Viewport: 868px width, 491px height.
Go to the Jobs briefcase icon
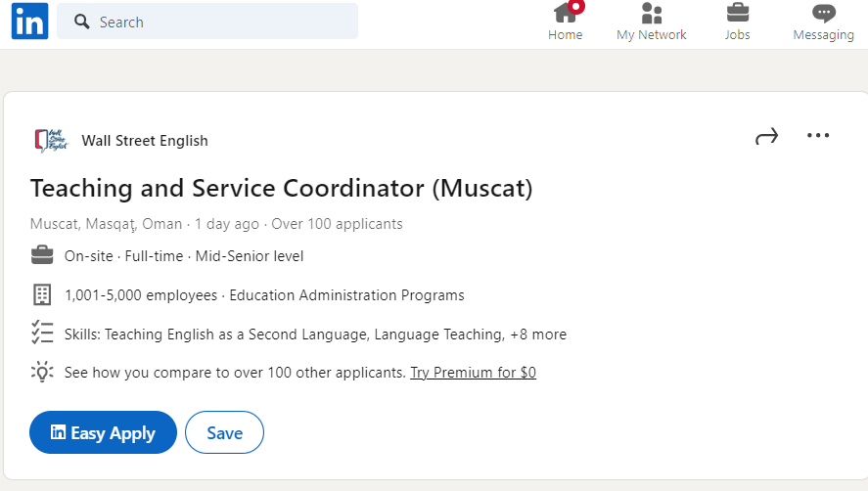[x=737, y=13]
